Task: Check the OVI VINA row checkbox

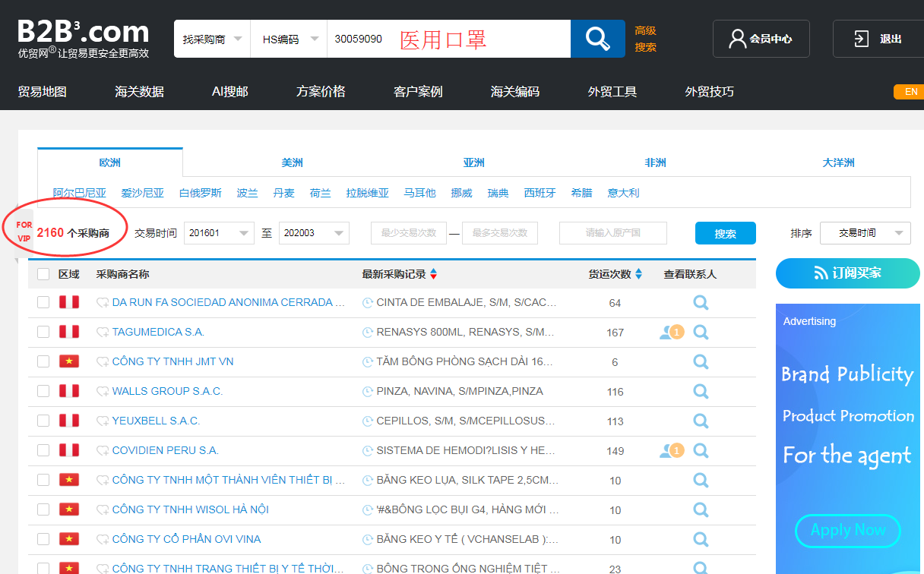Action: click(x=43, y=539)
